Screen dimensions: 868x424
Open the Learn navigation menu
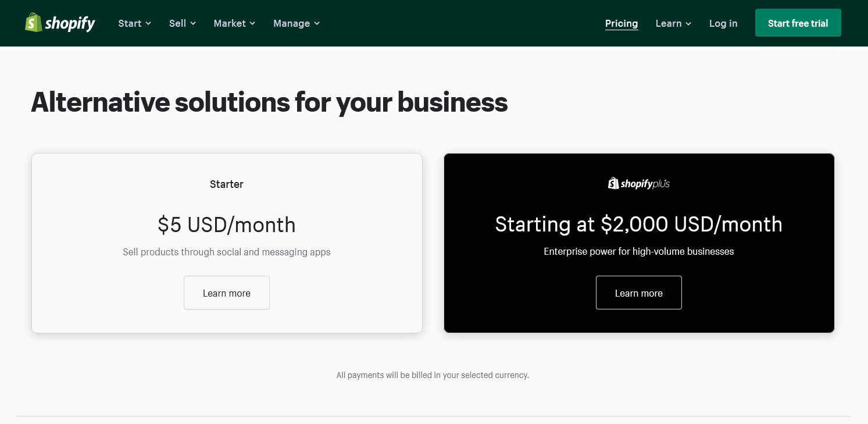coord(668,23)
